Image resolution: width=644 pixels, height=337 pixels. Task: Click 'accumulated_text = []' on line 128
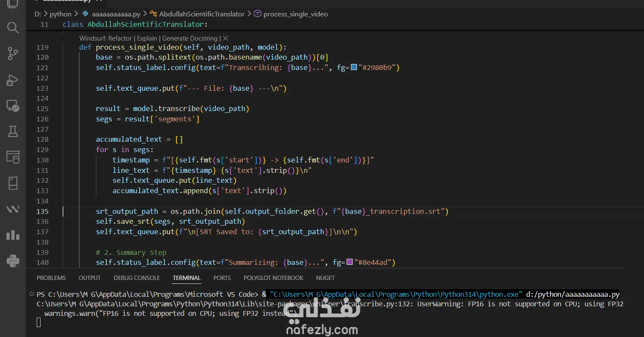pyautogui.click(x=139, y=139)
